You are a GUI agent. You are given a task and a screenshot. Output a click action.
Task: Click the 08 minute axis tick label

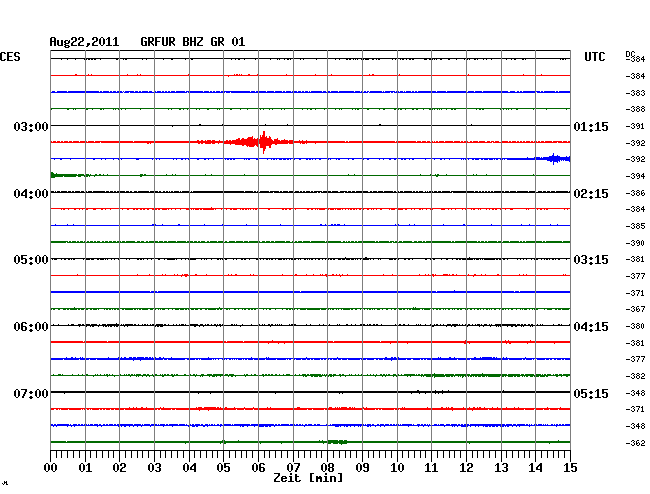(x=327, y=468)
